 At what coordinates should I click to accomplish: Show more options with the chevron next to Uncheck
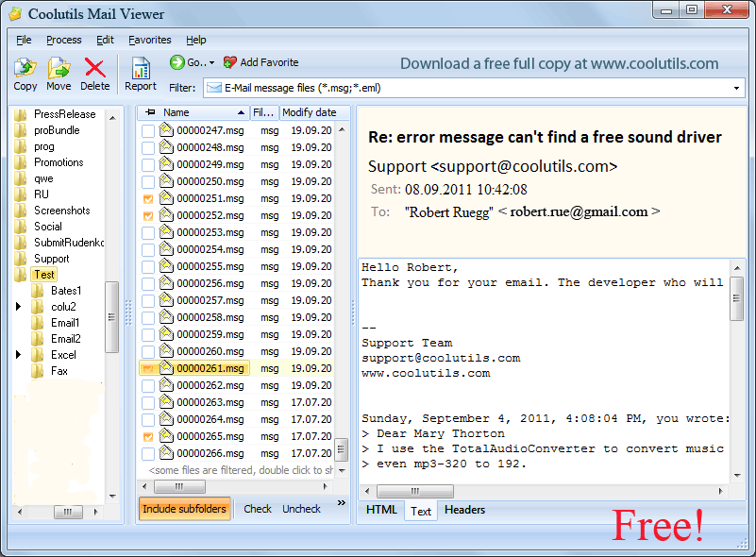click(x=342, y=502)
